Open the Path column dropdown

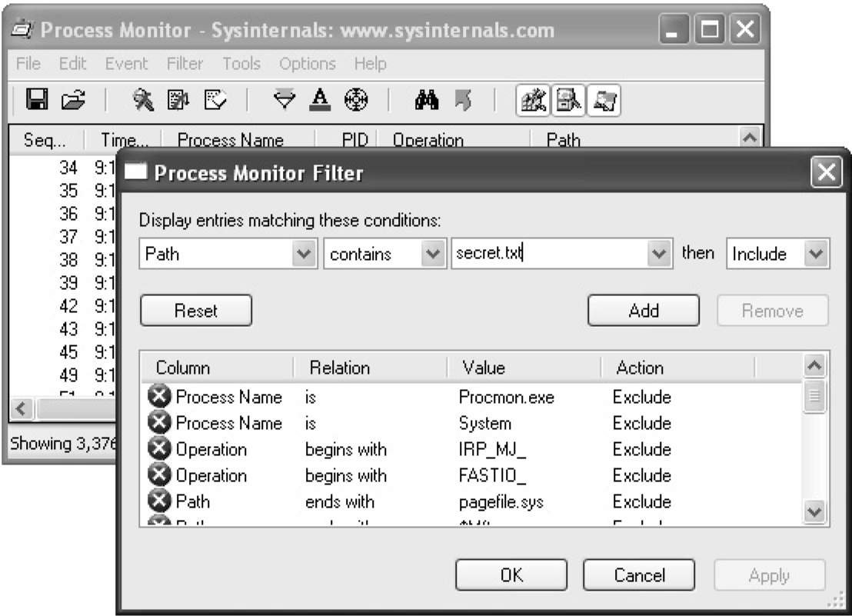304,254
